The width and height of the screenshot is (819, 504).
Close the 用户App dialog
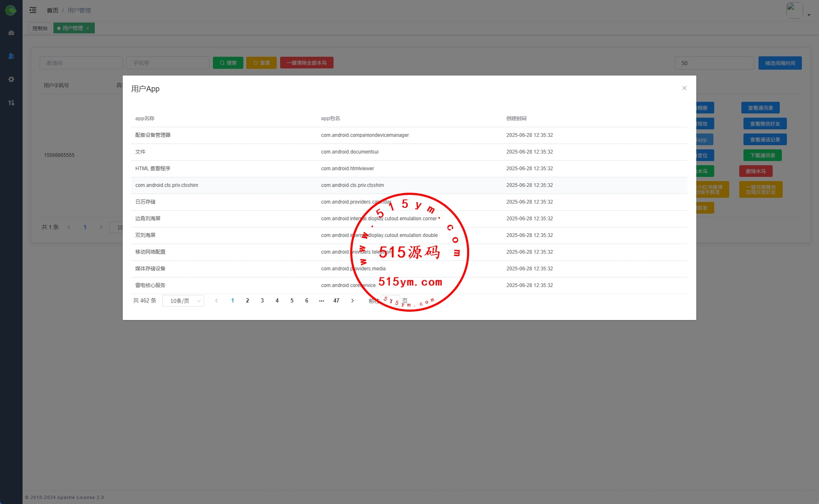(684, 88)
